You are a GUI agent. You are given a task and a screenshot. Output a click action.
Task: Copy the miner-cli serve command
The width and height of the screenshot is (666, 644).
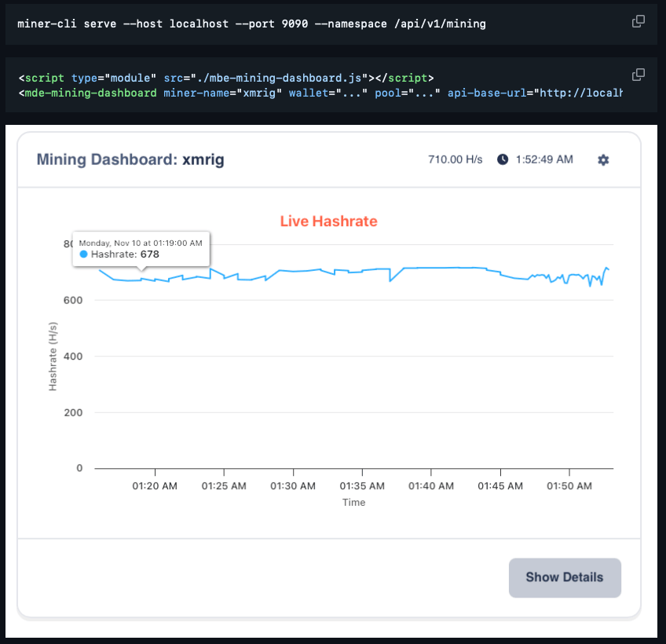(639, 21)
